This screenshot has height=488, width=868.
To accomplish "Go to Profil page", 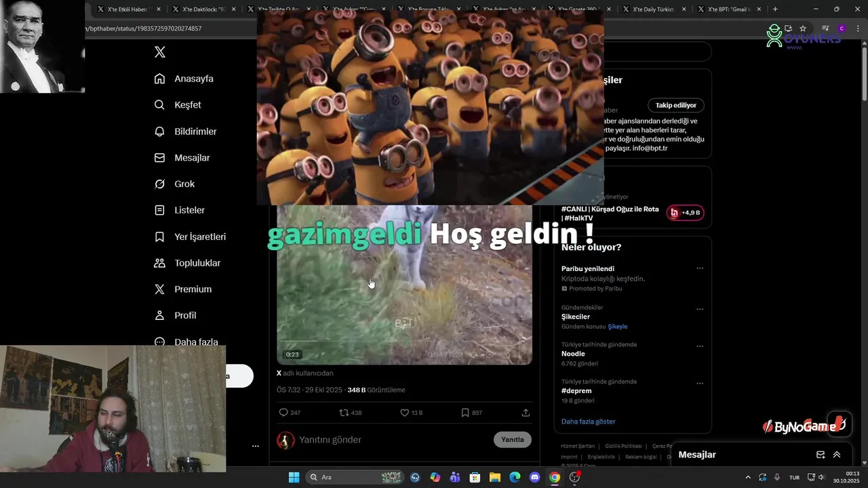I will pos(175,316).
